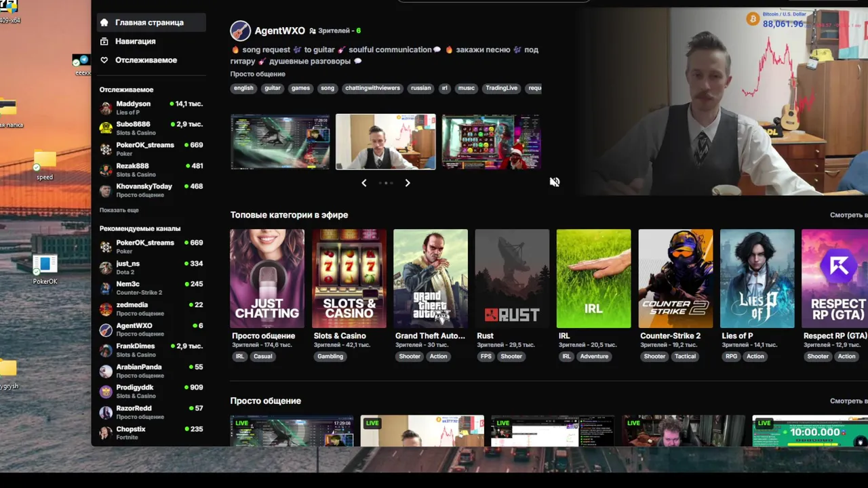Click Gambling tag under Slots & Casino

coord(330,357)
